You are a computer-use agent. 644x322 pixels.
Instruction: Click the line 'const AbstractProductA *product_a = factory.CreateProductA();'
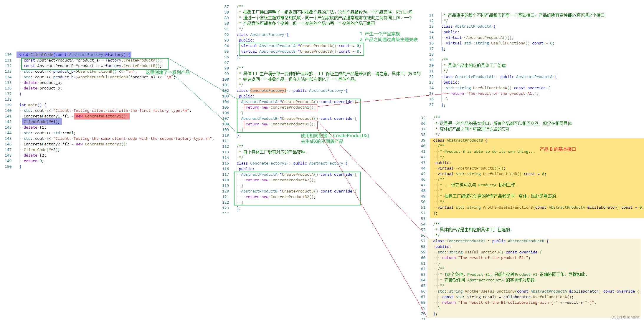click(x=93, y=60)
